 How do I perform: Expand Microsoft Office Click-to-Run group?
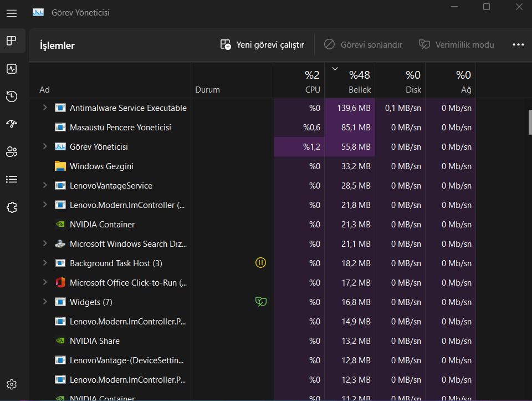(x=45, y=282)
